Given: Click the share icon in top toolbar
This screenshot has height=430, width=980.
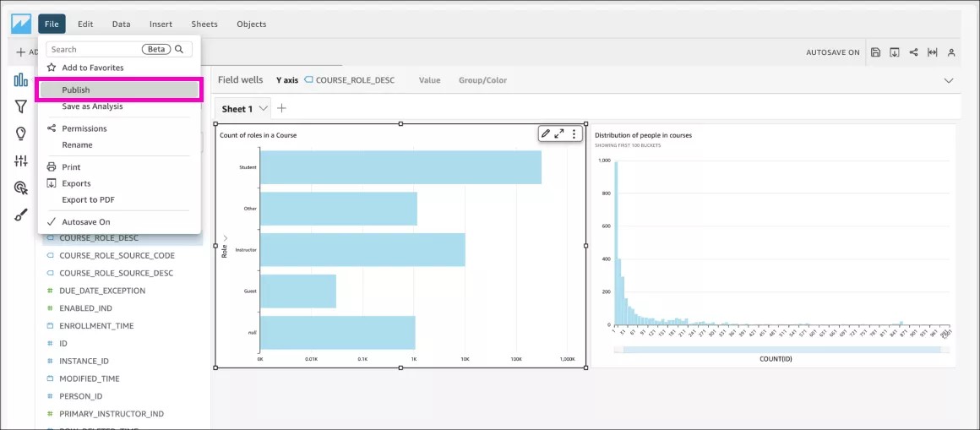Looking at the screenshot, I should click(x=913, y=52).
